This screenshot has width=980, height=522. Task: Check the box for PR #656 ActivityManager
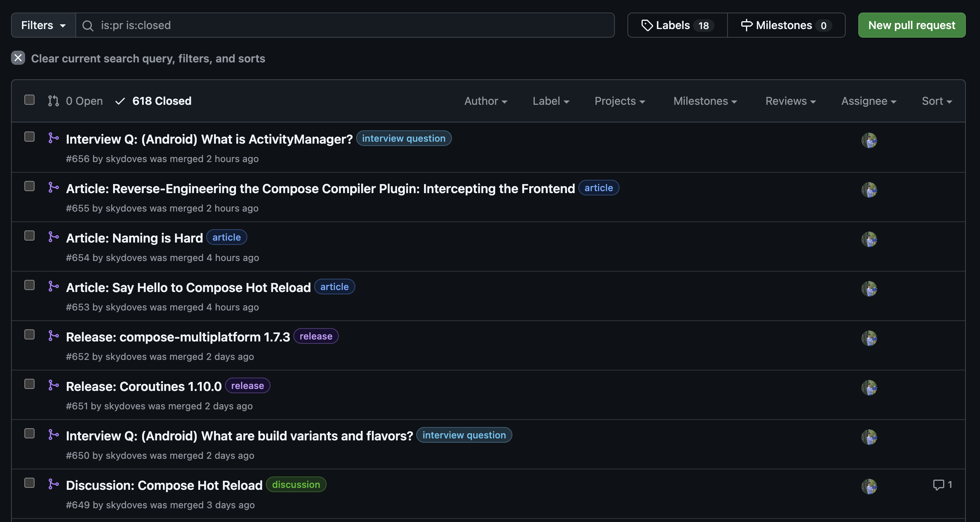[29, 137]
